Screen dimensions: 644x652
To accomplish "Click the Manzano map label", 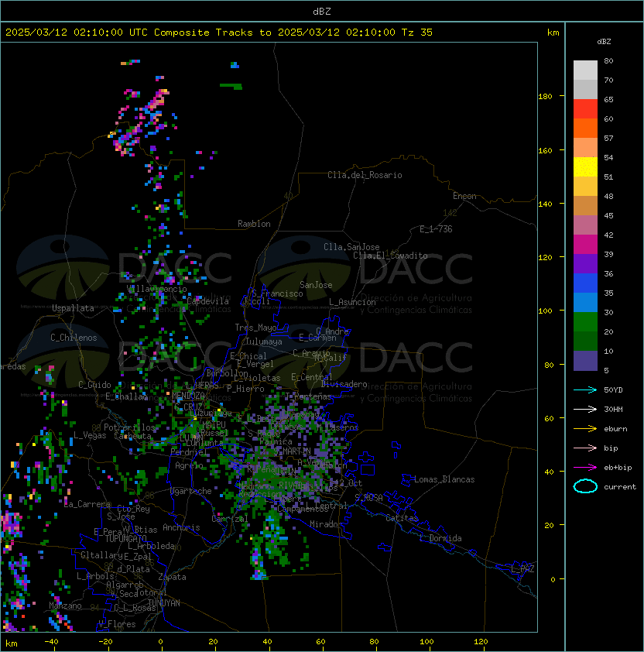I will 65,606.
